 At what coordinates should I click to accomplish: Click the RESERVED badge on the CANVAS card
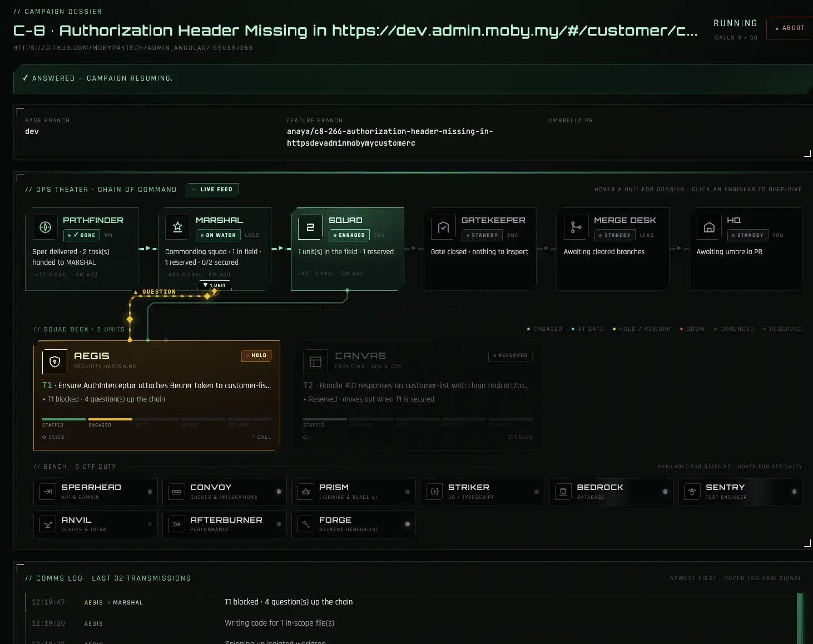tap(510, 355)
